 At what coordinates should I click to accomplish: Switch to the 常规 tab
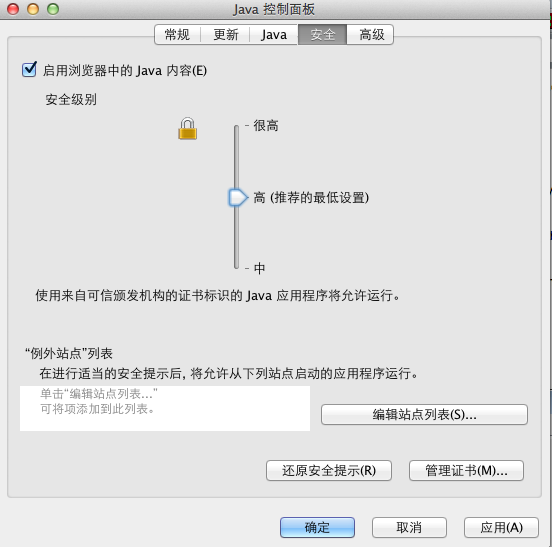pos(177,34)
